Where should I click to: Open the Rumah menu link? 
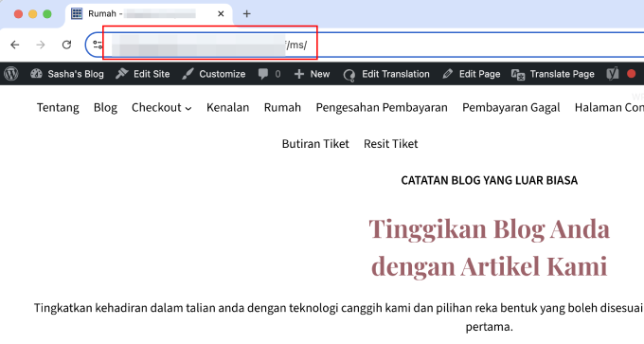(282, 108)
